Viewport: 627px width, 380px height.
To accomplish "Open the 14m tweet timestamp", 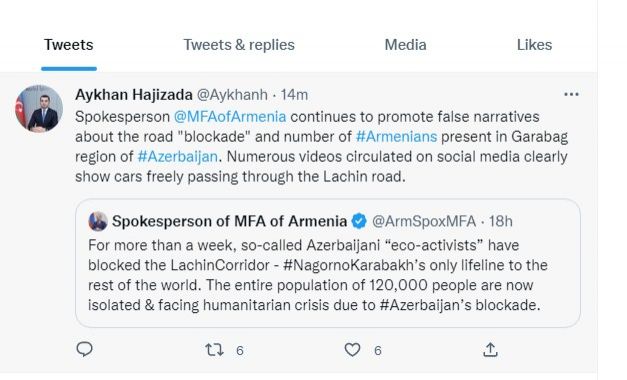I will (x=294, y=95).
